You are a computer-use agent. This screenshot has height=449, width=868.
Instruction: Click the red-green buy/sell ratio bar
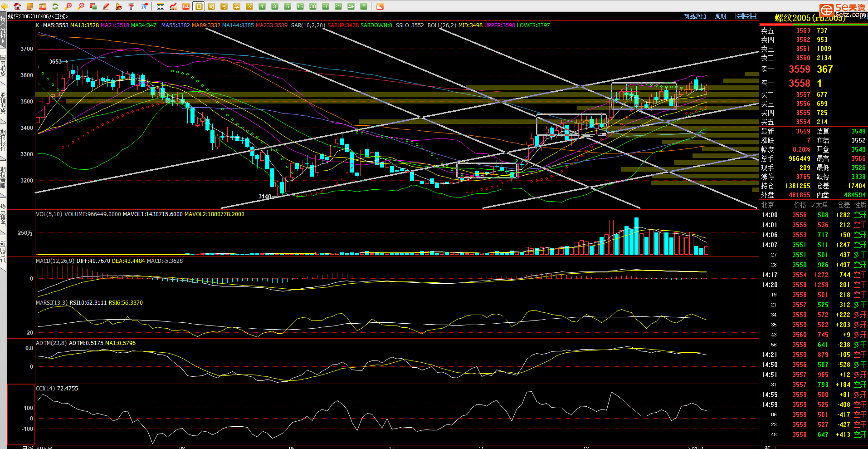point(814,25)
